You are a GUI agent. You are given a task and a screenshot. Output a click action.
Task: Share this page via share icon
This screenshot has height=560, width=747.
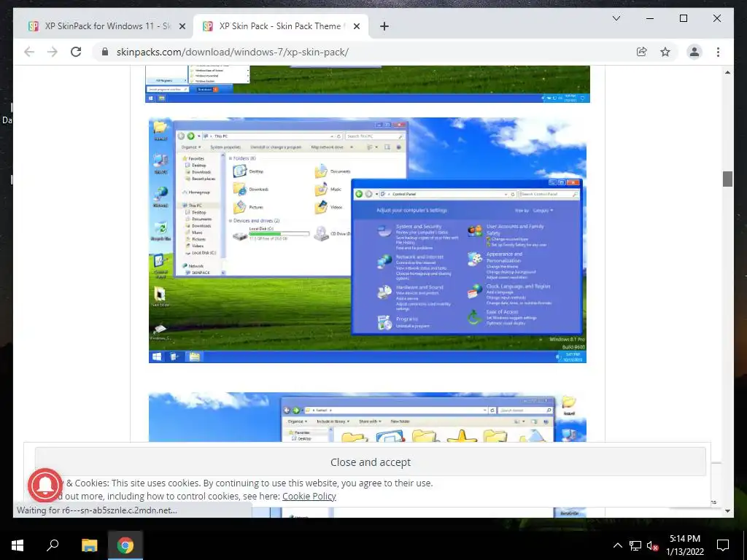tap(642, 52)
